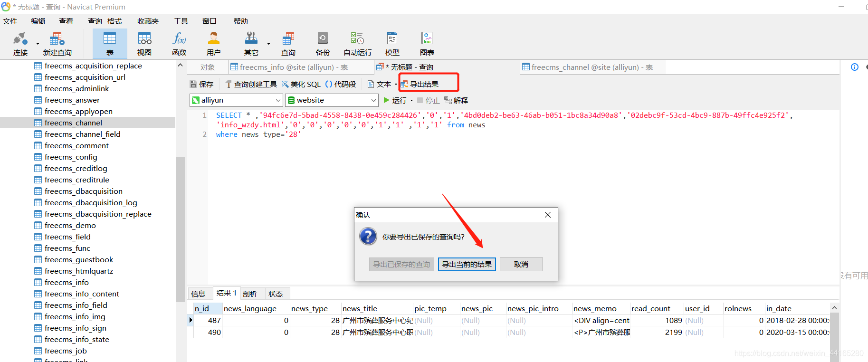Open the 查询创建工具 query builder

click(x=251, y=84)
